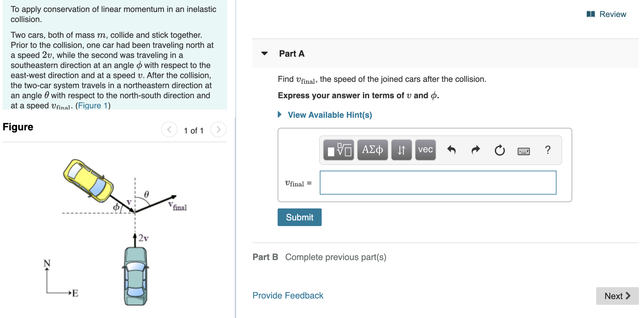Click the Next button
644x318 pixels.
click(617, 296)
